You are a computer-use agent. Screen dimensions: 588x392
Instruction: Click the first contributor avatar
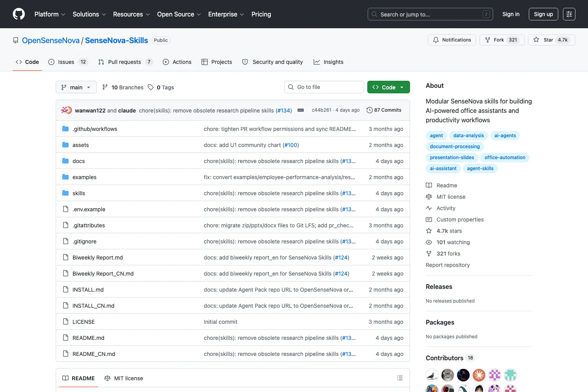pos(432,375)
